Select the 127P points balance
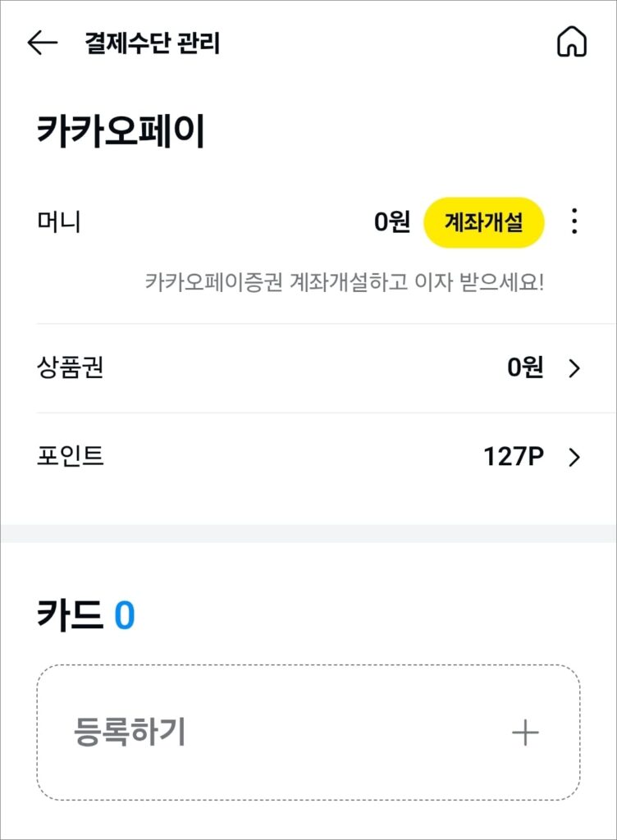 click(514, 457)
